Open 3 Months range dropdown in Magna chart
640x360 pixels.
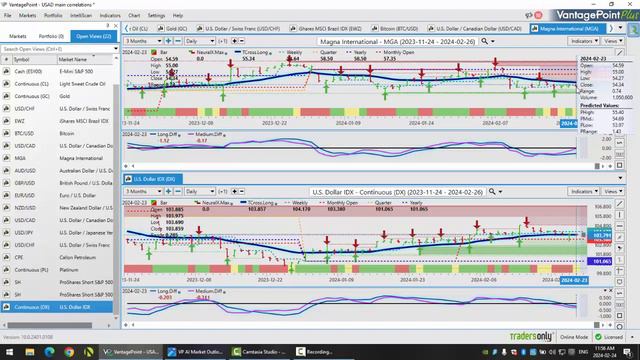[x=143, y=41]
